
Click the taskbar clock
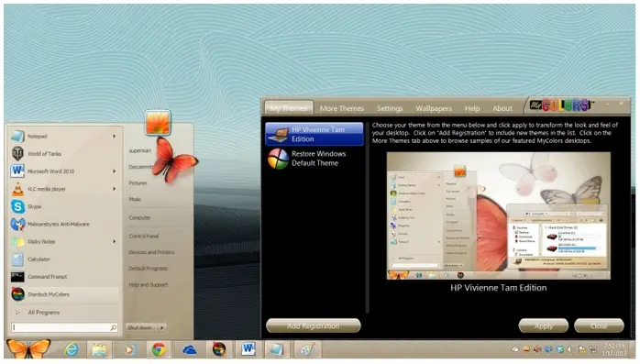613,349
